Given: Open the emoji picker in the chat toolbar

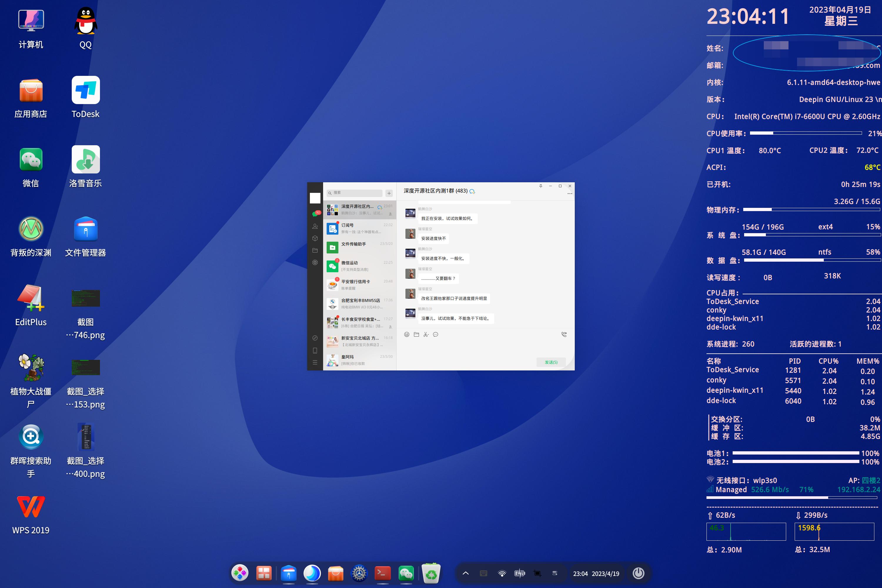Looking at the screenshot, I should (407, 335).
